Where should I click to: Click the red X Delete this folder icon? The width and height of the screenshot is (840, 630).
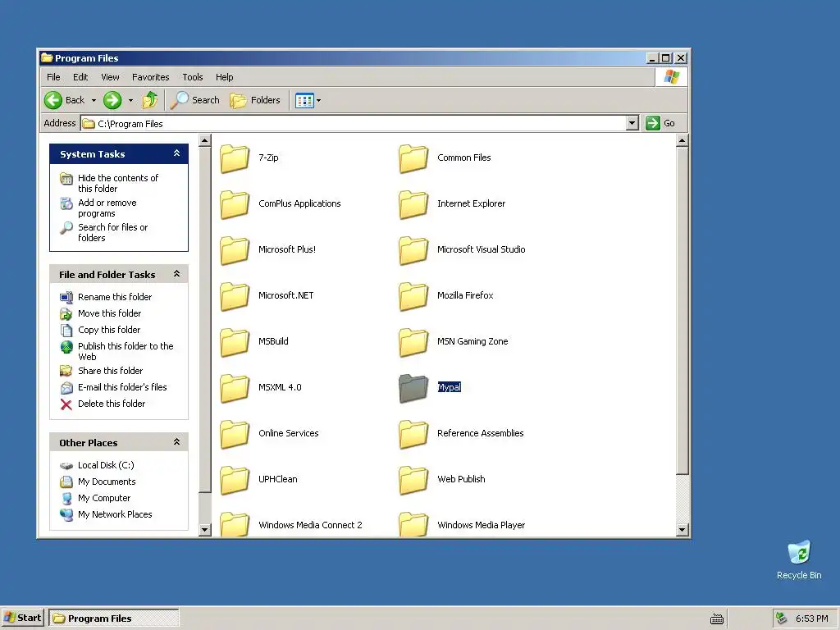click(x=66, y=404)
